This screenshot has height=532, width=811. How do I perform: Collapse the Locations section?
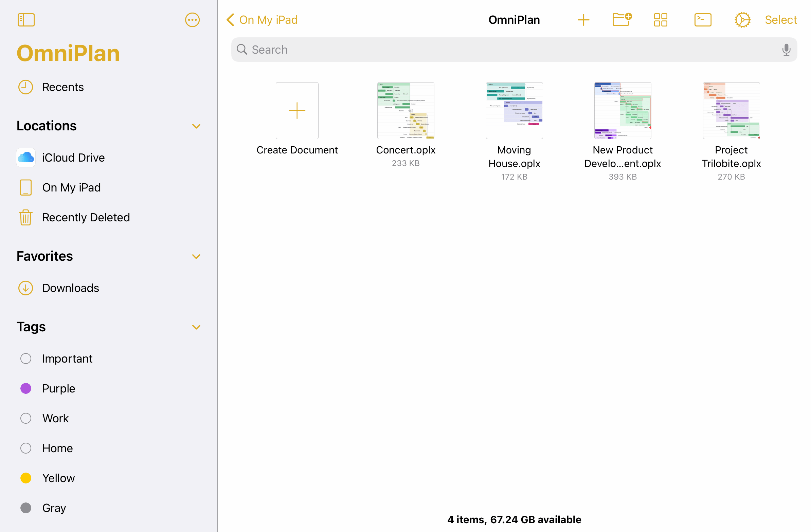pyautogui.click(x=196, y=126)
